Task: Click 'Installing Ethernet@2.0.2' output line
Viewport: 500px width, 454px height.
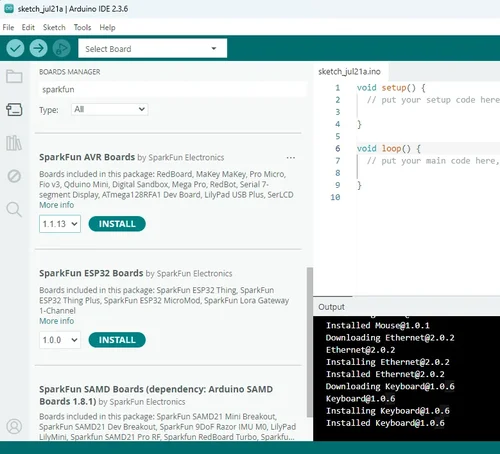Action: coord(388,362)
